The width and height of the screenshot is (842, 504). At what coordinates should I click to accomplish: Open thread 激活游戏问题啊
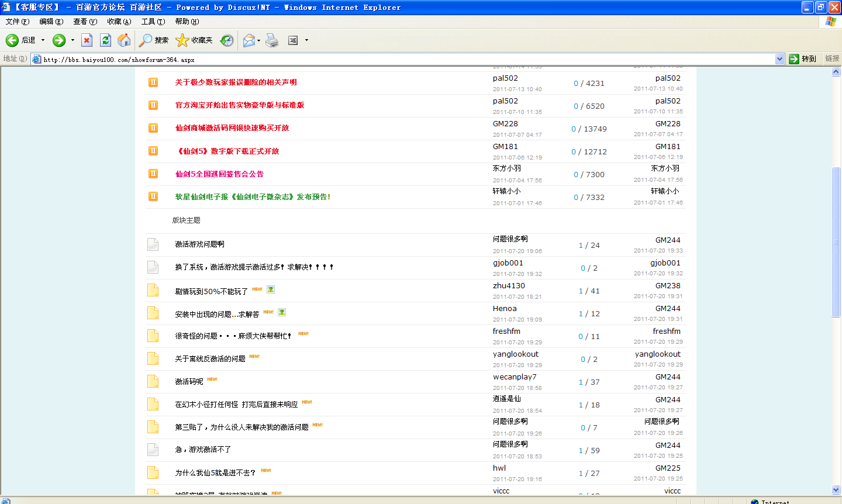[199, 244]
